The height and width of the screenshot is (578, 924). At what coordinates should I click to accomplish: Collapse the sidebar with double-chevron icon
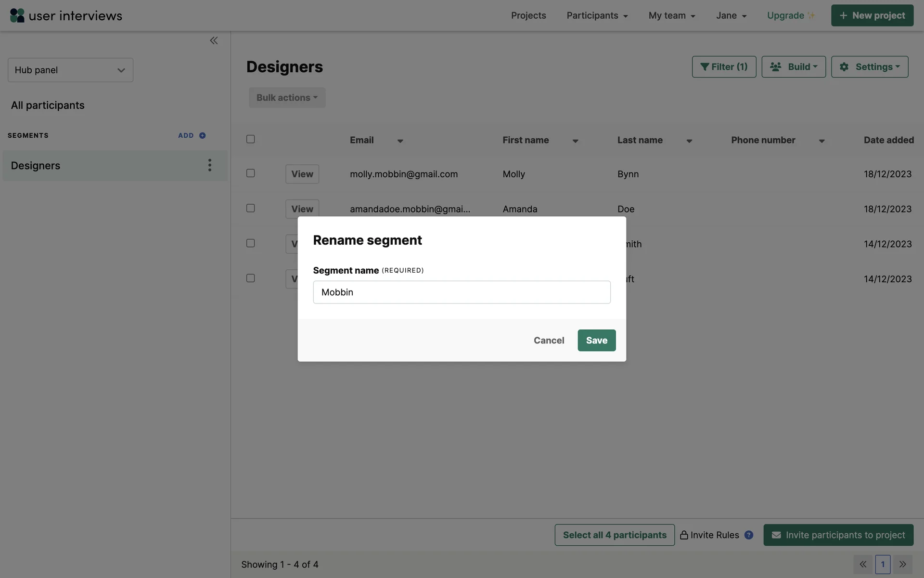tap(214, 40)
